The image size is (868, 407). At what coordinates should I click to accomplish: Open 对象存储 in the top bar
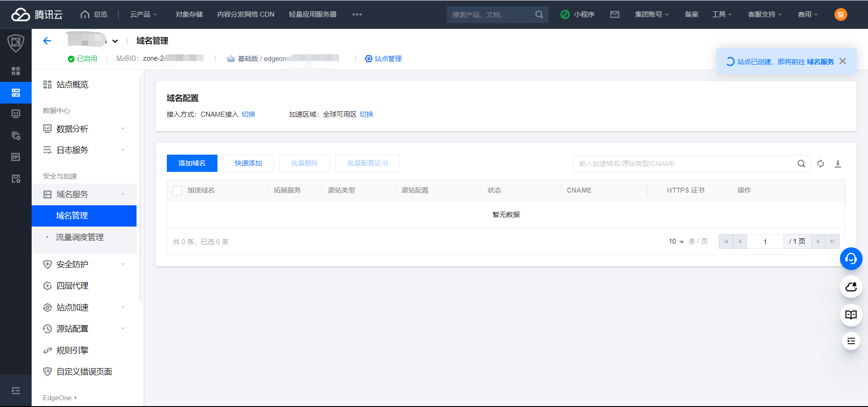(189, 14)
